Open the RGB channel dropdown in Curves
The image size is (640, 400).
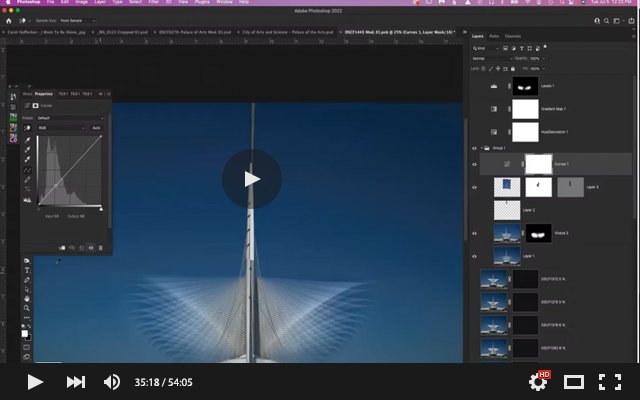(x=61, y=128)
